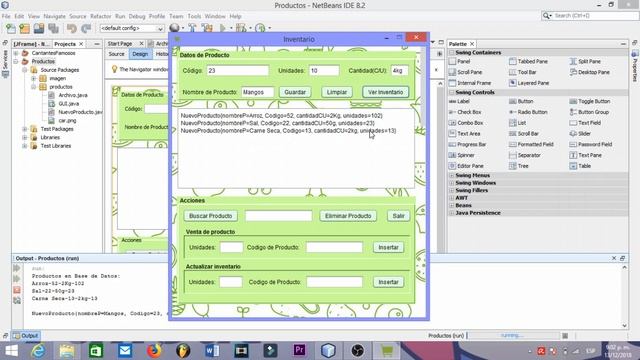Open Firefox from the taskbar

click(154, 351)
